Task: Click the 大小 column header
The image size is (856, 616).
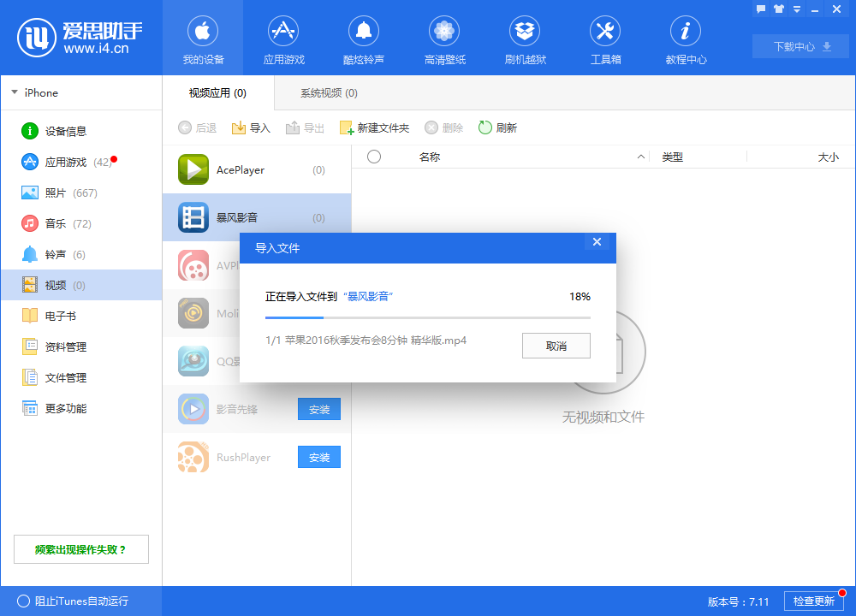Action: [x=828, y=157]
